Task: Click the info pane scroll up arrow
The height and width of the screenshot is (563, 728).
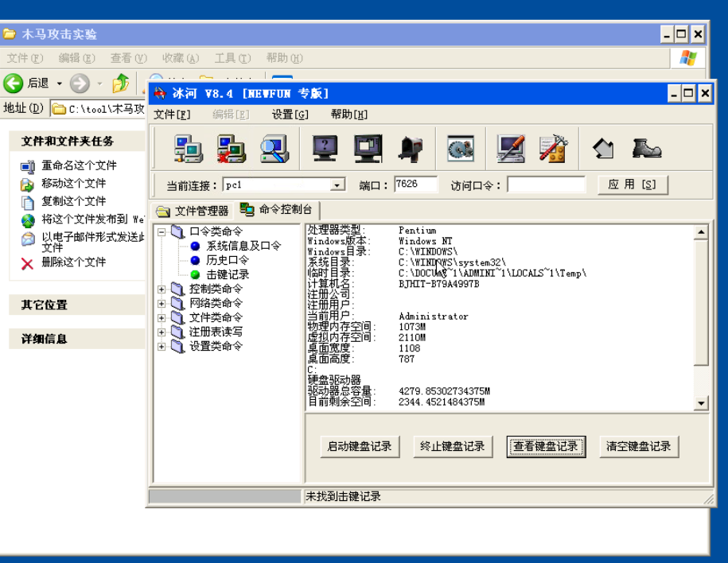Action: pyautogui.click(x=701, y=231)
